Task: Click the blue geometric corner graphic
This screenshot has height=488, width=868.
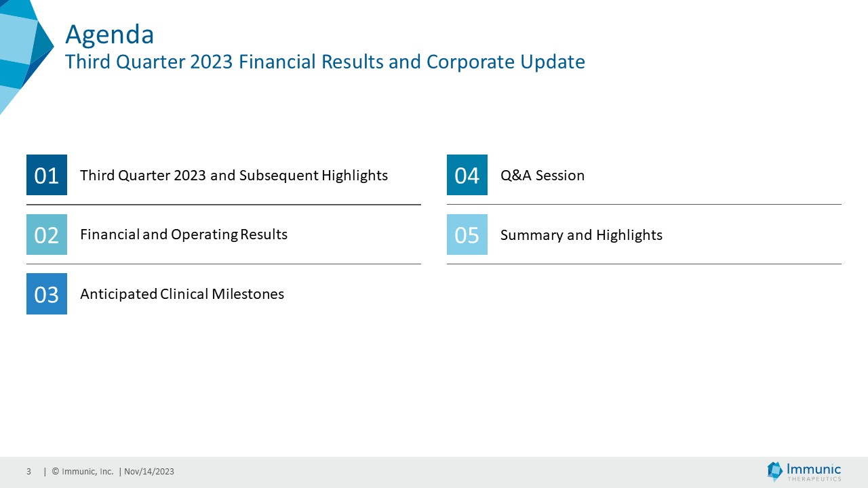Action: coord(24,51)
